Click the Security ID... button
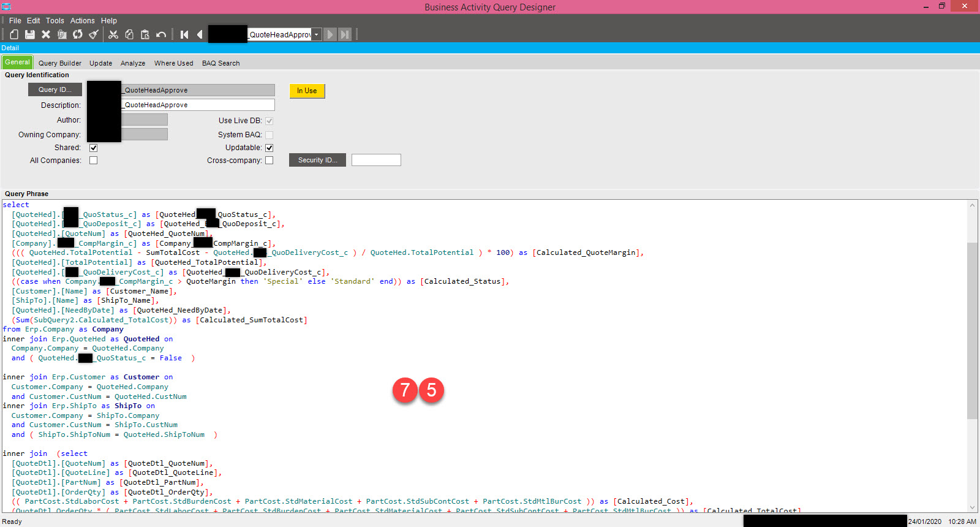Image resolution: width=980 pixels, height=527 pixels. (x=317, y=160)
